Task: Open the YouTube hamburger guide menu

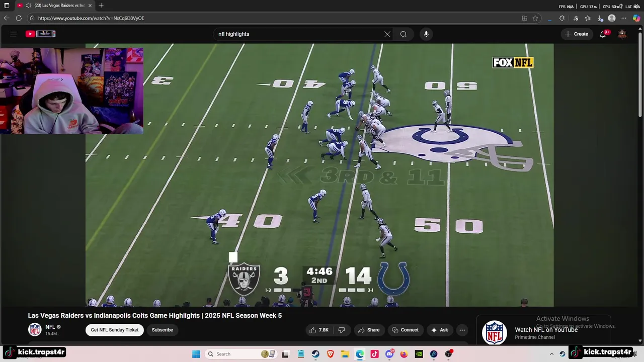Action: click(x=14, y=34)
